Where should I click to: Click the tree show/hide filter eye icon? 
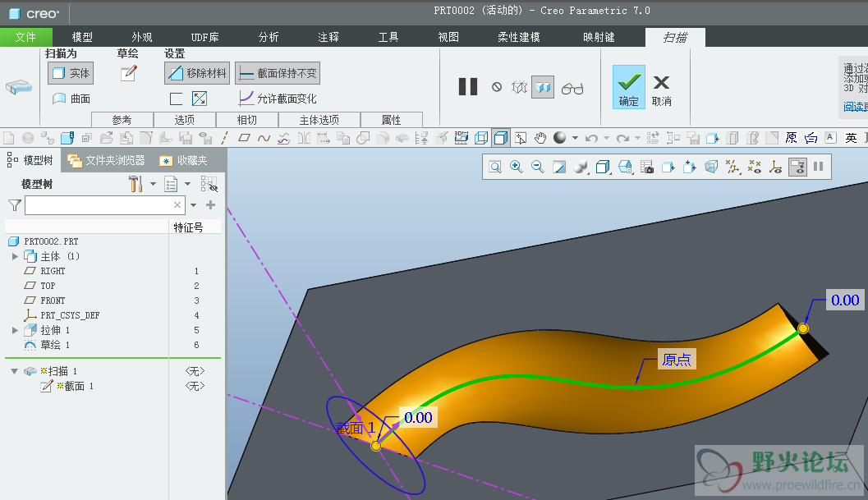[x=209, y=184]
